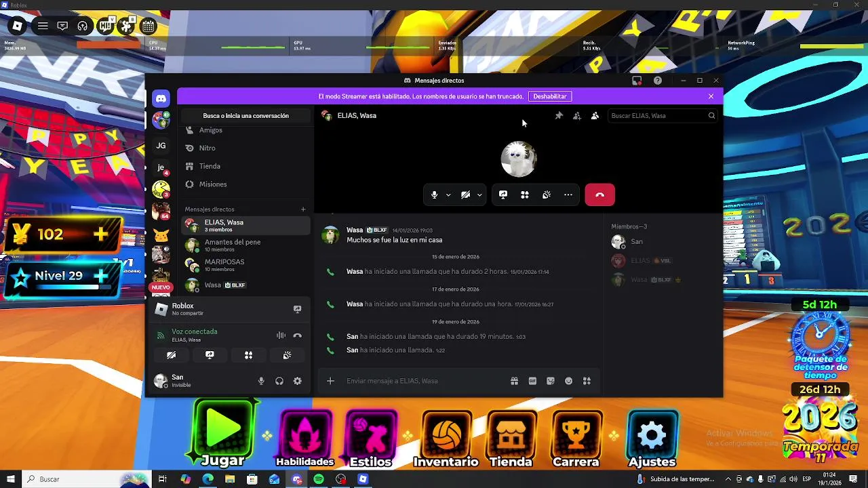Open Discord direct messages home icon
This screenshot has width=868, height=488.
(x=161, y=99)
